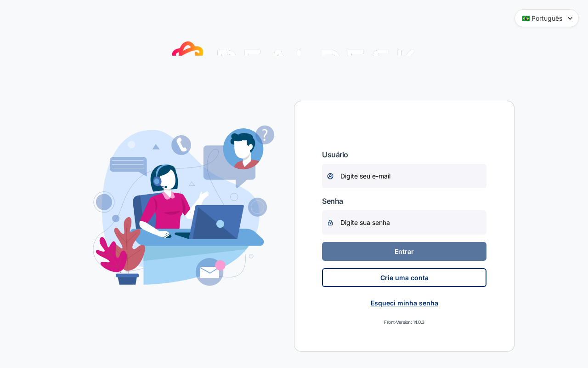Click the Usuário label

coord(335,155)
